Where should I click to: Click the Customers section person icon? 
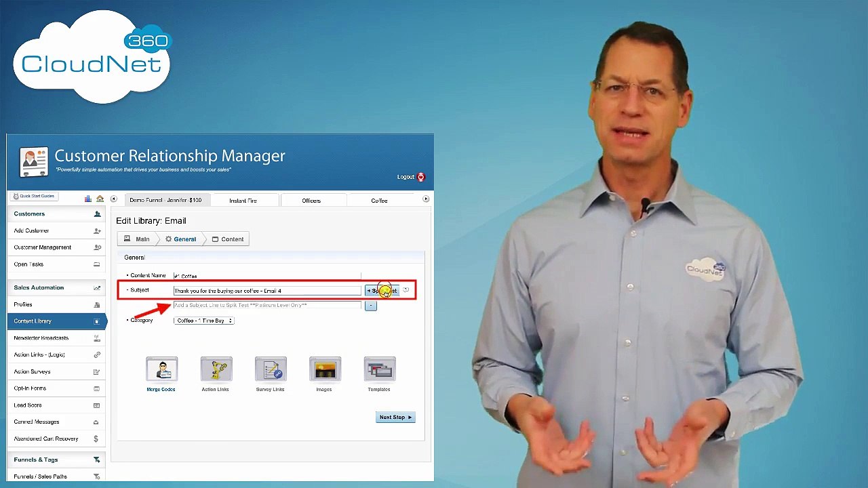(x=97, y=213)
